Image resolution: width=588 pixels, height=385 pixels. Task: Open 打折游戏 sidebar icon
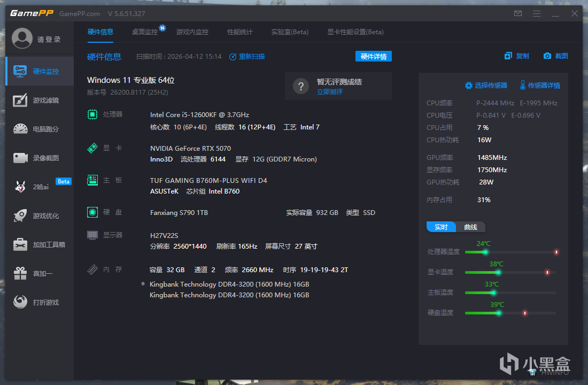(x=20, y=302)
